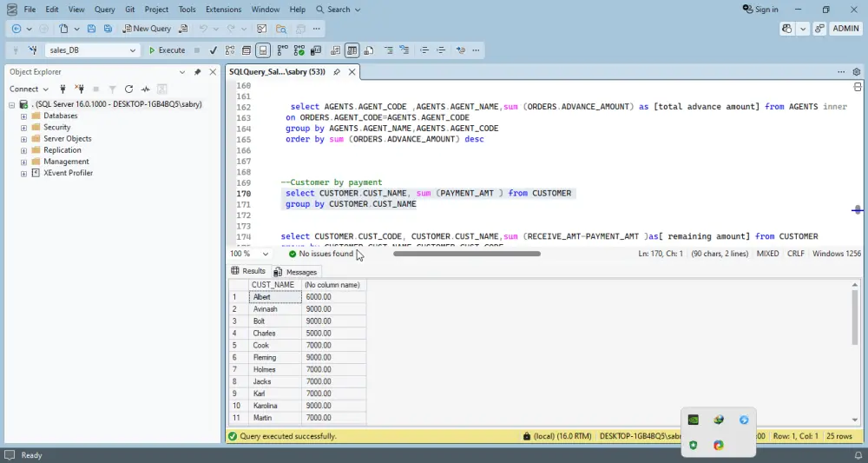Click the notifications bell in status bar
Screen dimensions: 868x463
click(858, 455)
